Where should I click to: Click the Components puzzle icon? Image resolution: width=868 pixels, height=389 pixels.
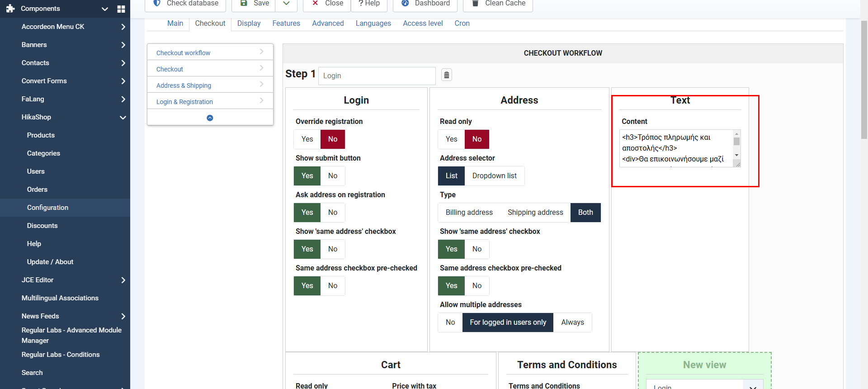pyautogui.click(x=10, y=9)
